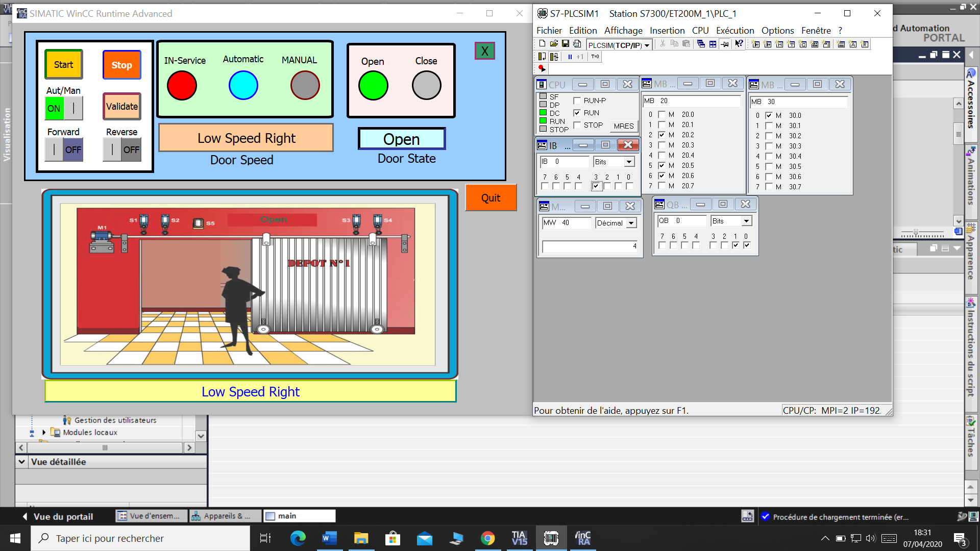This screenshot has height=551, width=980.
Task: Show hidden system tray icons chevron
Action: [825, 538]
